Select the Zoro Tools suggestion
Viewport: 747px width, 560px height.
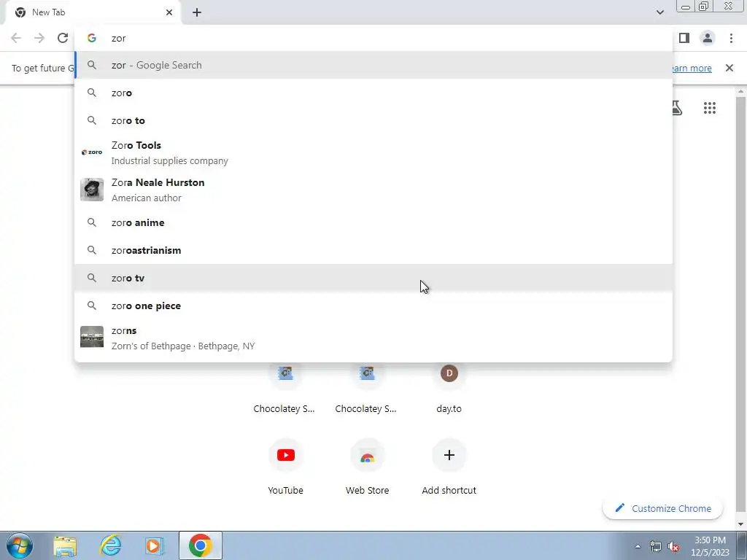(374, 152)
